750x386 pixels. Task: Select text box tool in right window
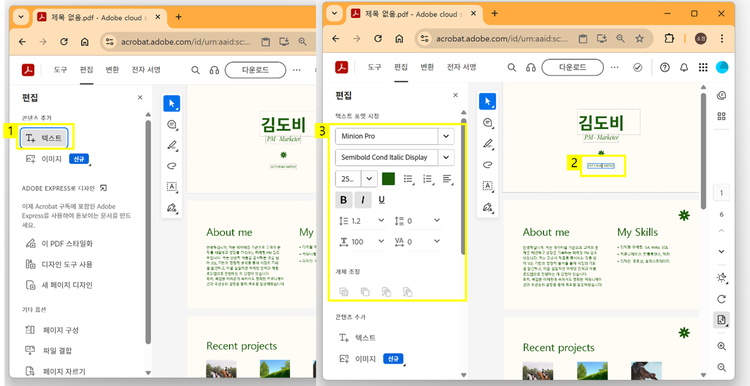click(487, 185)
